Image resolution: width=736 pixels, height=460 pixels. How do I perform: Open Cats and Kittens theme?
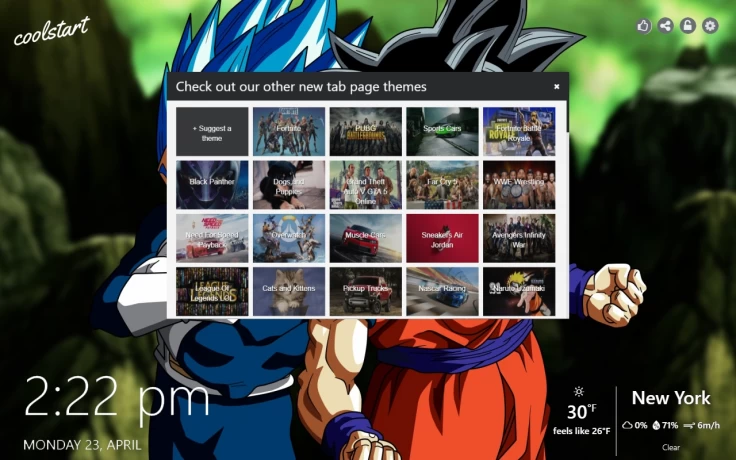point(289,291)
